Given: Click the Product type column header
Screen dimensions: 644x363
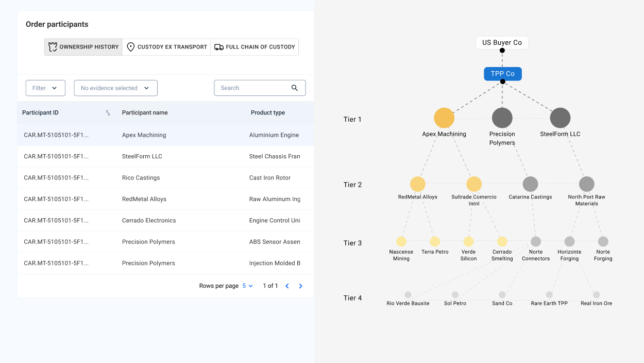Looking at the screenshot, I should (268, 113).
